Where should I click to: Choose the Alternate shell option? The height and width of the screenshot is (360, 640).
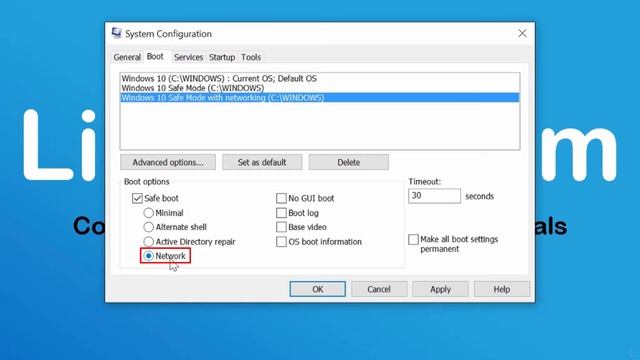tap(149, 227)
